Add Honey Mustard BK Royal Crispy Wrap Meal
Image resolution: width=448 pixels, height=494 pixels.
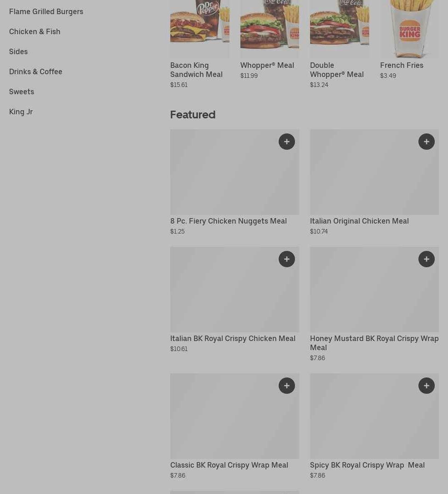pyautogui.click(x=427, y=259)
